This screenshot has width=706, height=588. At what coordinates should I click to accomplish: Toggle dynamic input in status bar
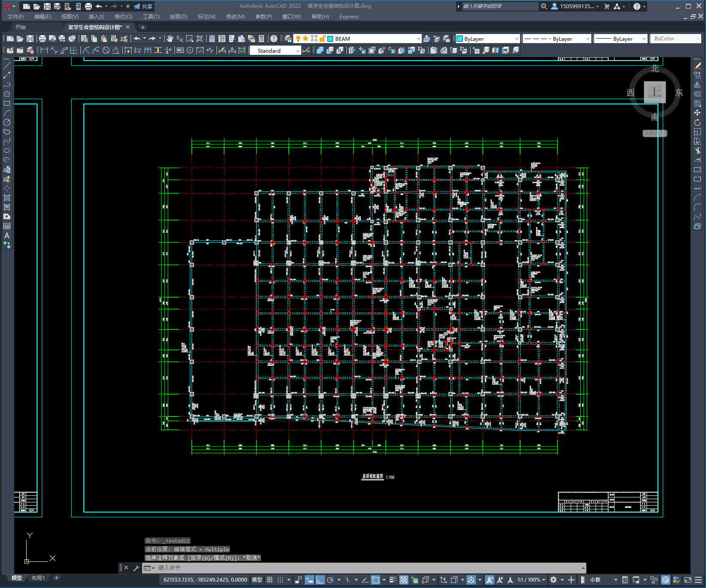pos(309,580)
